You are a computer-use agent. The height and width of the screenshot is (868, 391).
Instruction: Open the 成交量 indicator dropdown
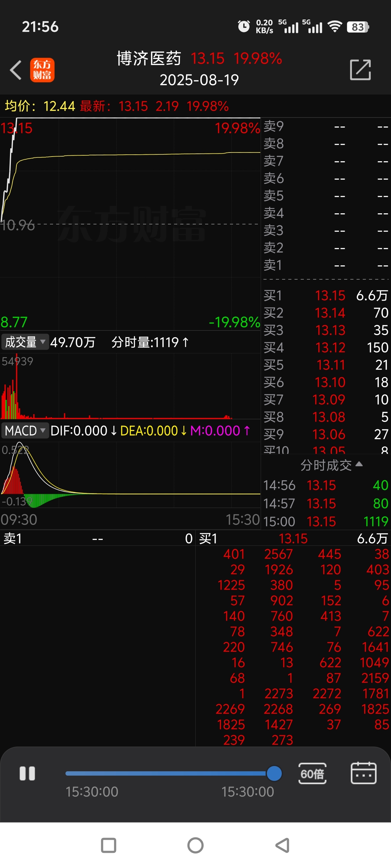coord(25,342)
